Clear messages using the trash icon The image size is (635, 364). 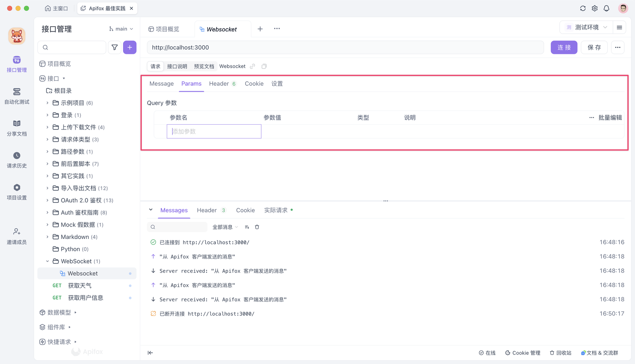[x=257, y=227]
